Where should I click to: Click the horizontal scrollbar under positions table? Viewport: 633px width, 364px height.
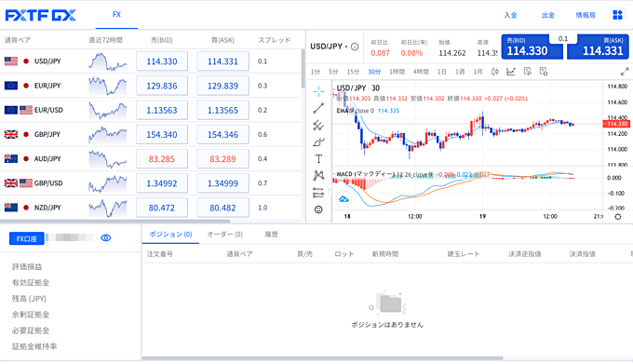pos(323,357)
